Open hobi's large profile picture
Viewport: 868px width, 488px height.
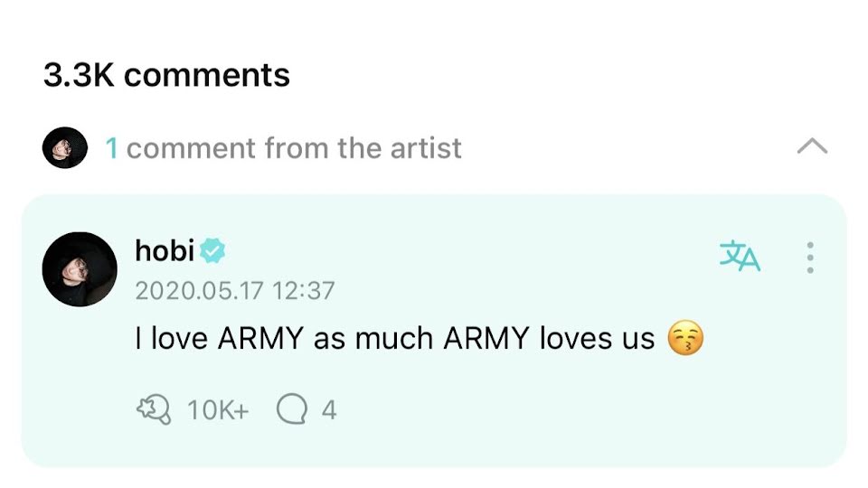(80, 269)
